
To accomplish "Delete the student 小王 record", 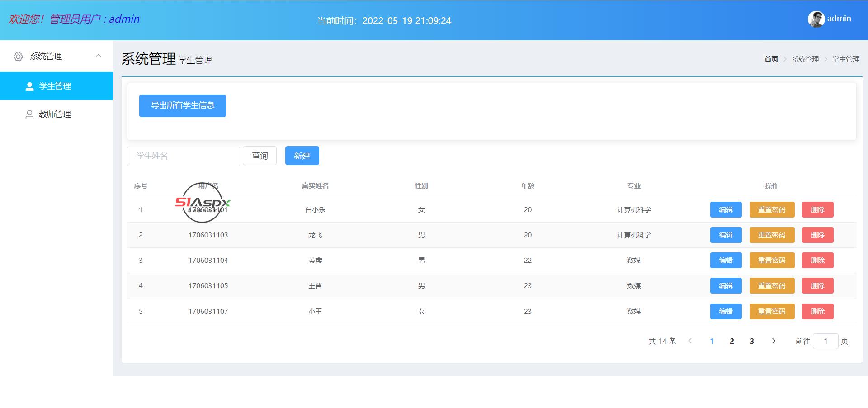I will coord(817,312).
